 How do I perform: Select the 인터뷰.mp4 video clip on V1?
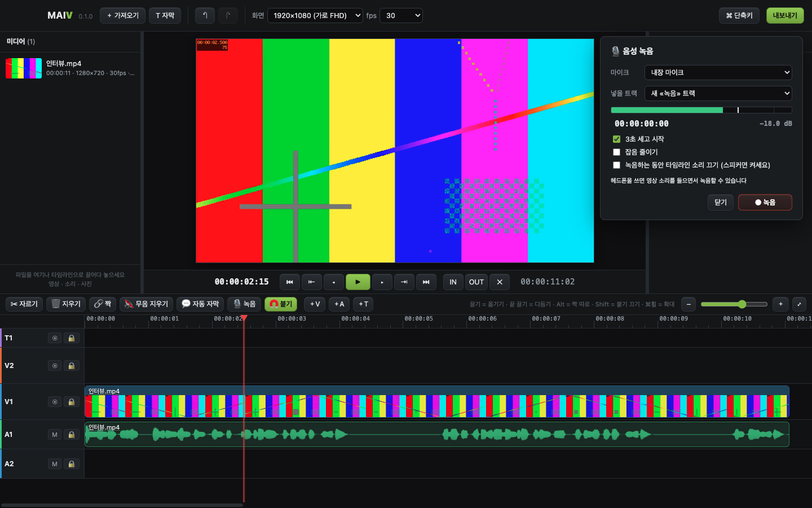pyautogui.click(x=437, y=402)
